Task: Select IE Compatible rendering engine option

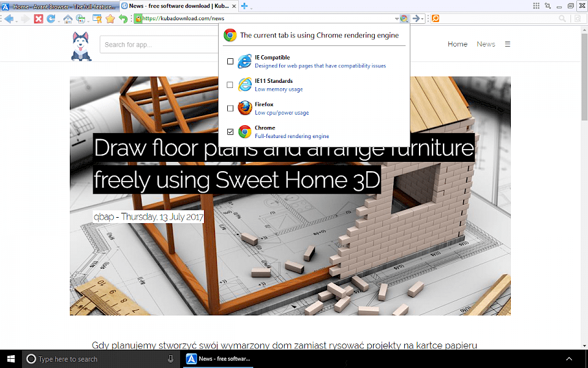Action: [314, 61]
